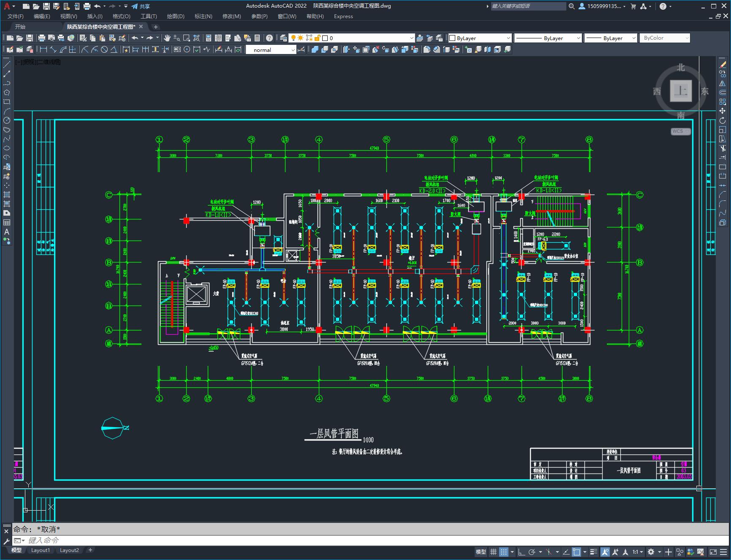Select the Rotate tool in right toolbar
731x560 pixels.
click(x=723, y=121)
